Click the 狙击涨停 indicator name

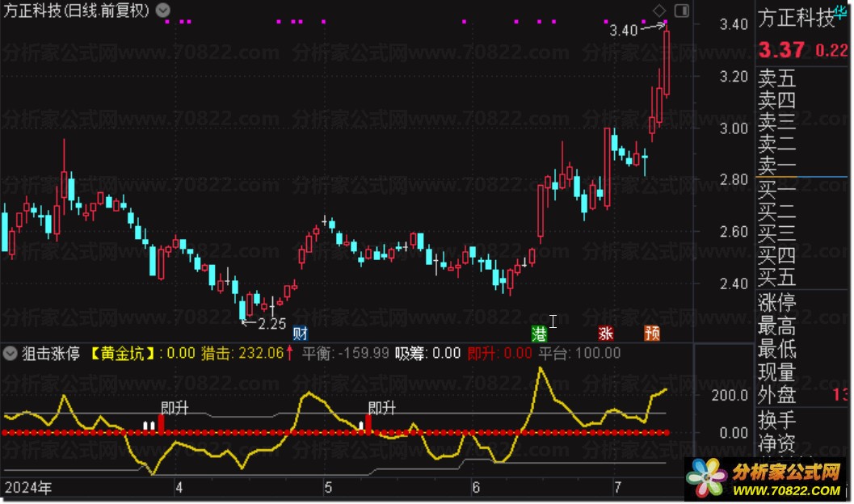point(51,354)
